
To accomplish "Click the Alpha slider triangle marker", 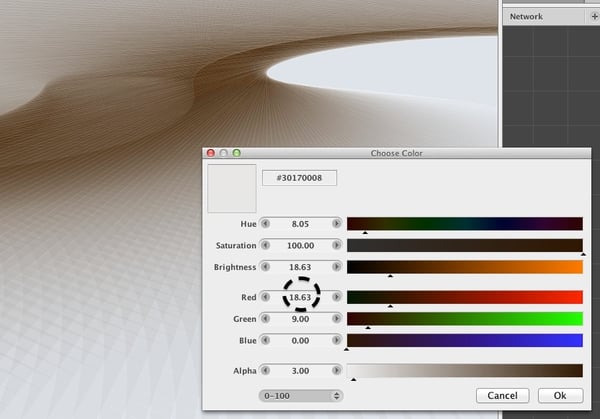I will (354, 380).
